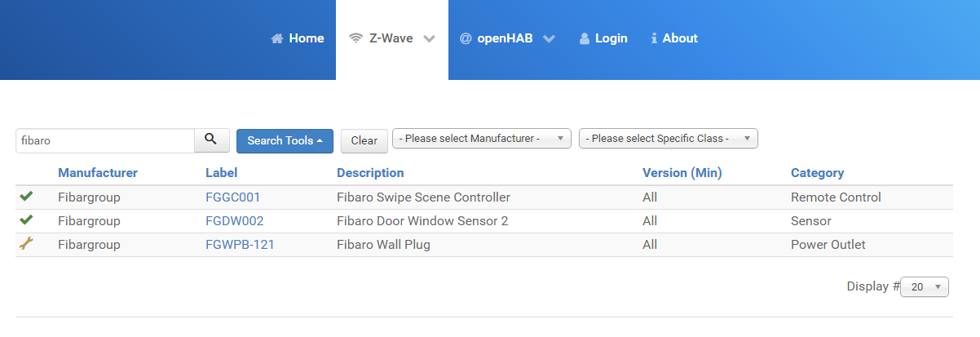Click the magnifier search button
Viewport: 980px width, 337px height.
[x=211, y=140]
